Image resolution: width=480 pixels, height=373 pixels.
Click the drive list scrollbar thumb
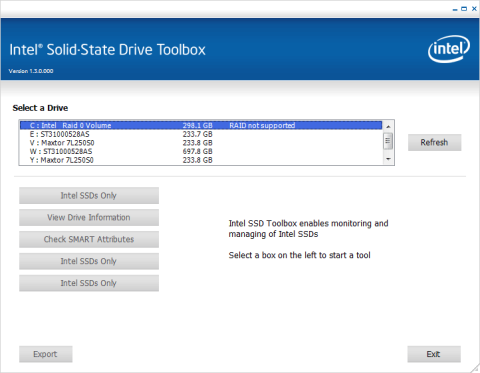388,141
